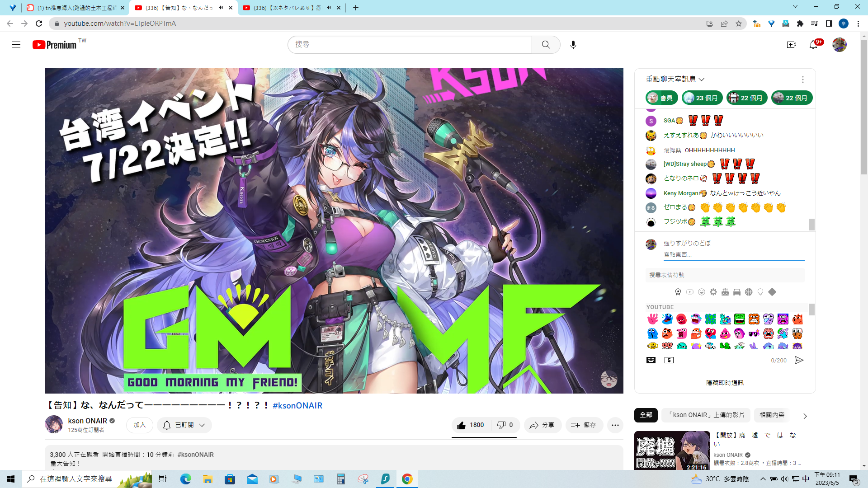The height and width of the screenshot is (488, 868).
Task: Focus the YouTube search input field
Action: tap(410, 45)
